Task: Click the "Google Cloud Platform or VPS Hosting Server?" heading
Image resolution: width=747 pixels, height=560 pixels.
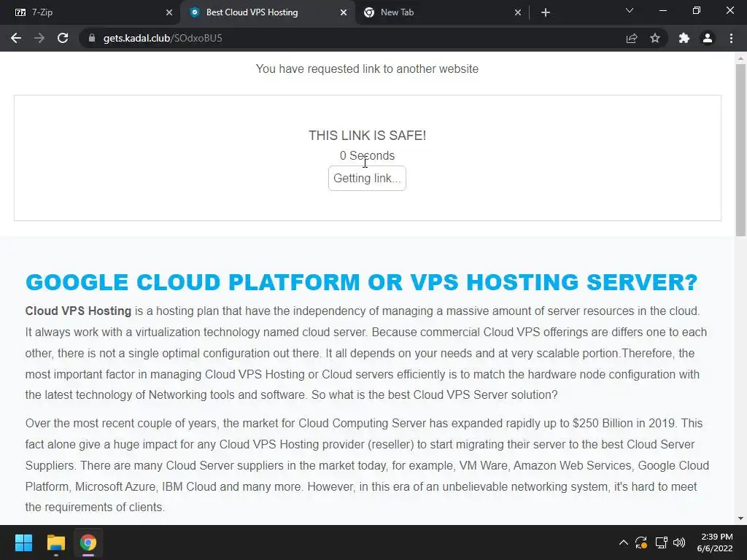Action: coord(362,282)
